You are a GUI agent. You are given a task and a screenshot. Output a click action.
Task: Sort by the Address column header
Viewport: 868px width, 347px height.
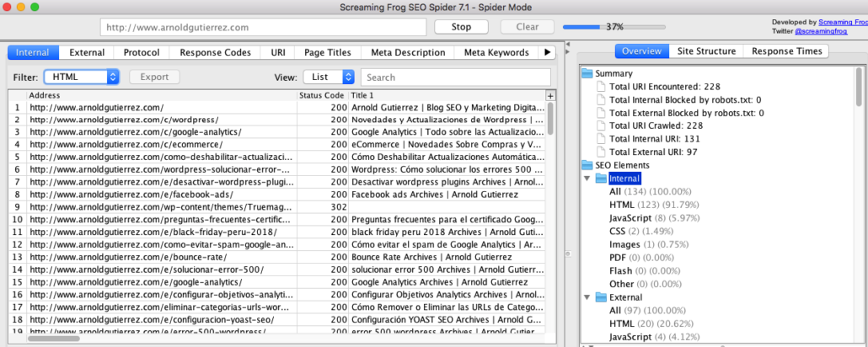[162, 95]
